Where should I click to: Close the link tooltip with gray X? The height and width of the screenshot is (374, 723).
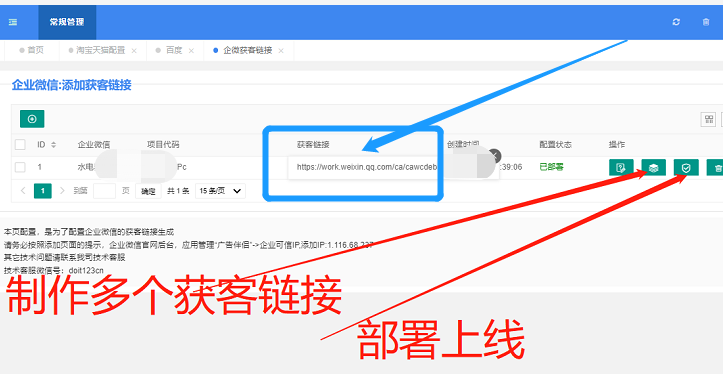(494, 156)
